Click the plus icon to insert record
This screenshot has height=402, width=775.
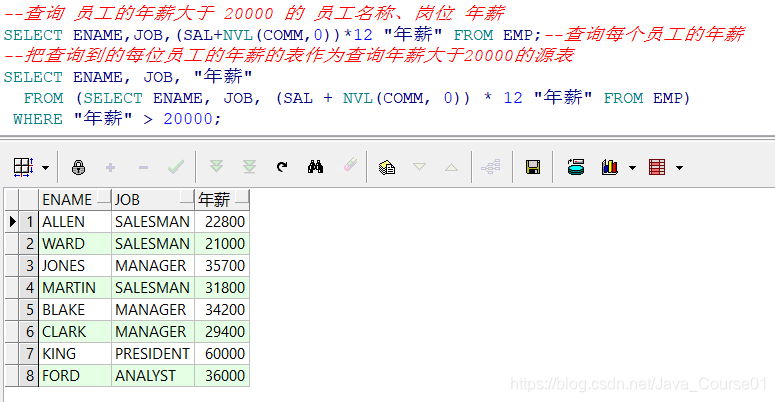point(111,168)
